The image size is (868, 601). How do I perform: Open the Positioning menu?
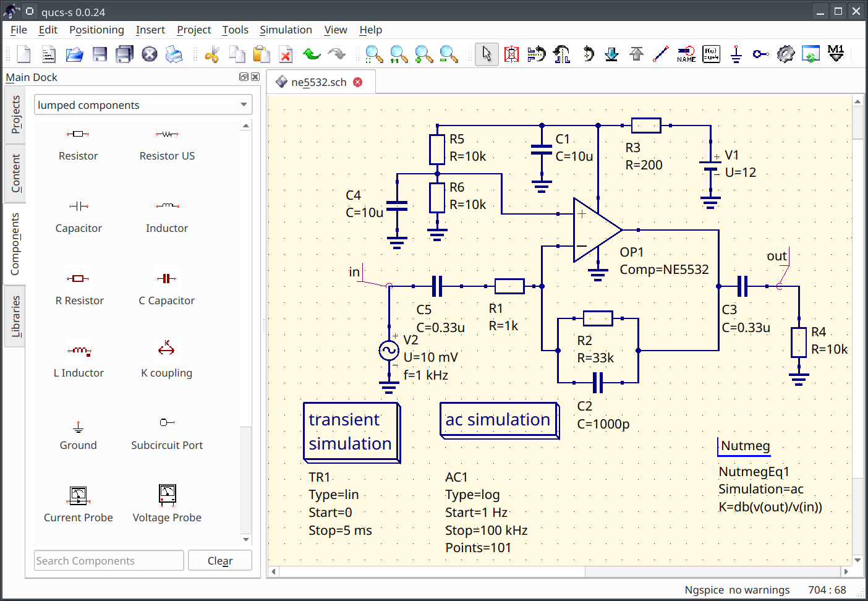point(96,30)
